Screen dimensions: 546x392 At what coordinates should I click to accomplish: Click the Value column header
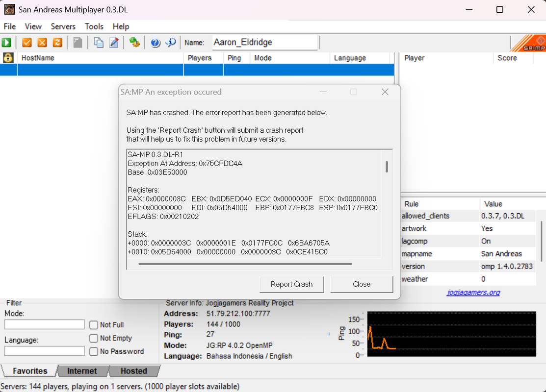[508, 204]
